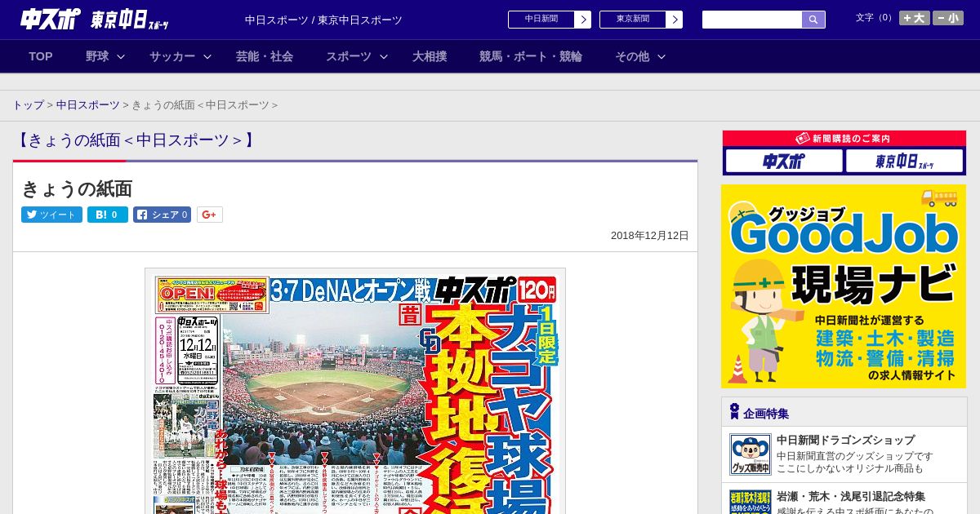Increase text size with ＋大 button
980x514 pixels.
tap(914, 18)
